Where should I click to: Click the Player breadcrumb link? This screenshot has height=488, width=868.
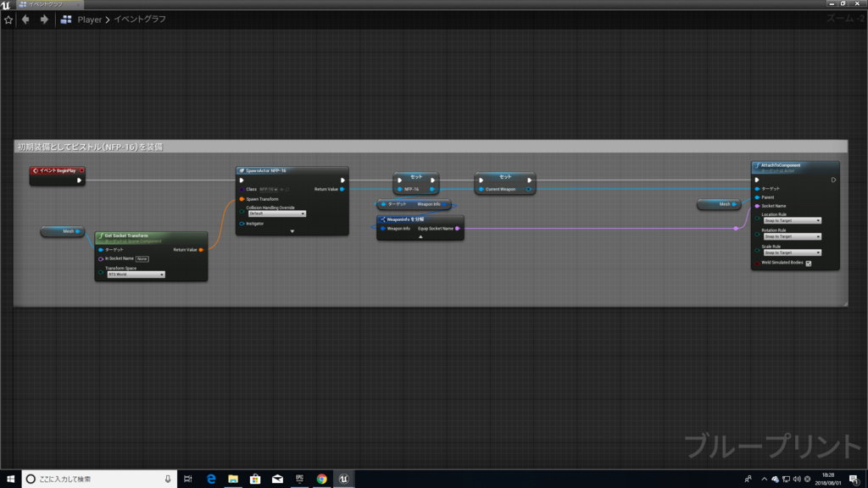pyautogui.click(x=89, y=19)
